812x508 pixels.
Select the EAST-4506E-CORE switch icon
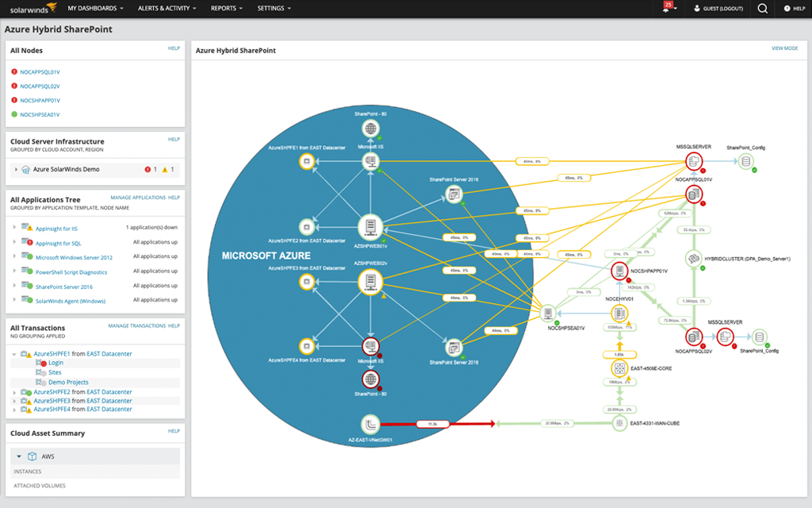(x=618, y=368)
